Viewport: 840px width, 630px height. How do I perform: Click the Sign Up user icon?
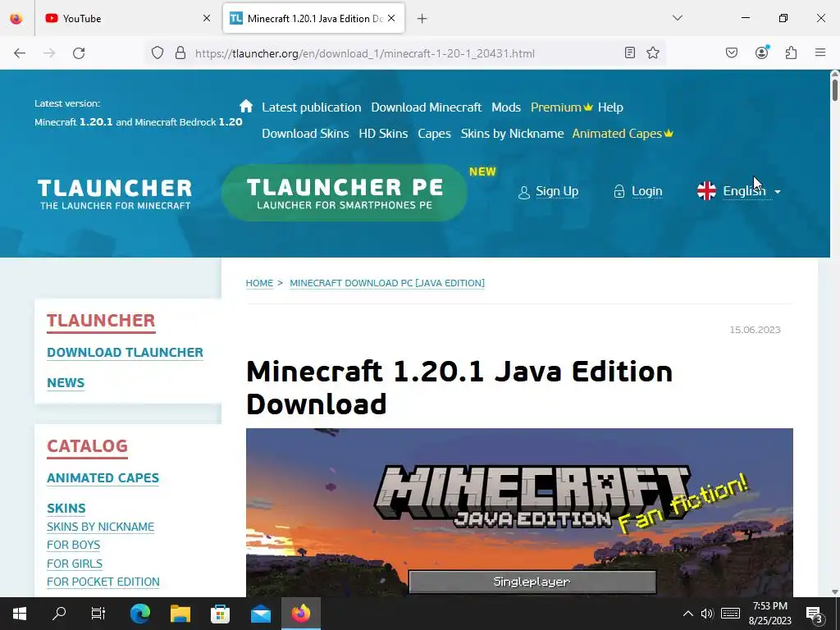tap(523, 192)
